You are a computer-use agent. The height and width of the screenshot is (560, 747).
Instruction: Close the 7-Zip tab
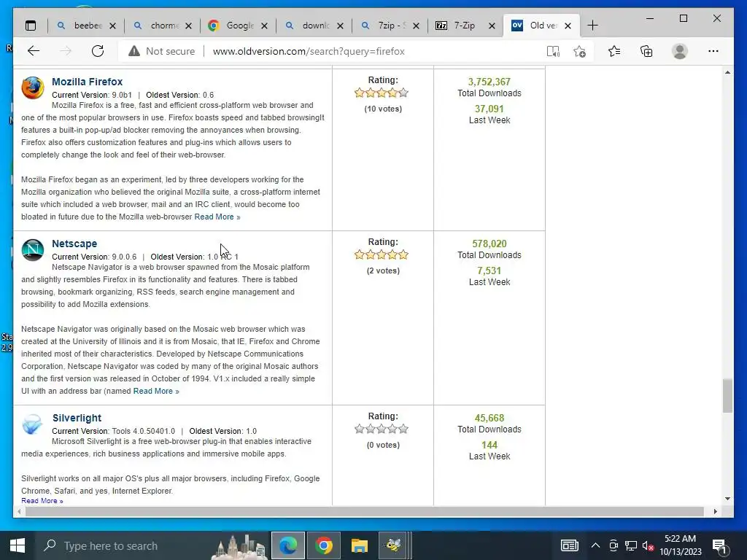tap(492, 26)
